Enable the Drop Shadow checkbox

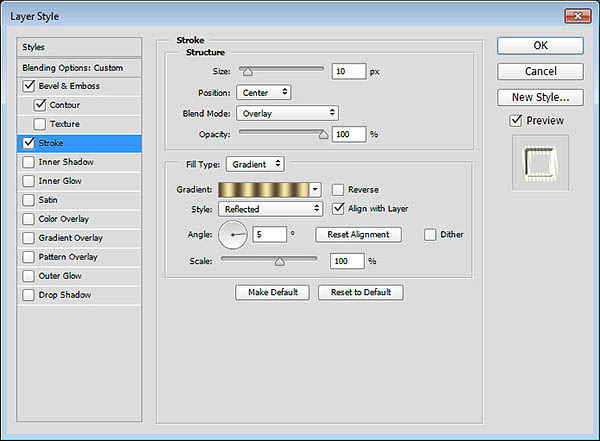(29, 295)
